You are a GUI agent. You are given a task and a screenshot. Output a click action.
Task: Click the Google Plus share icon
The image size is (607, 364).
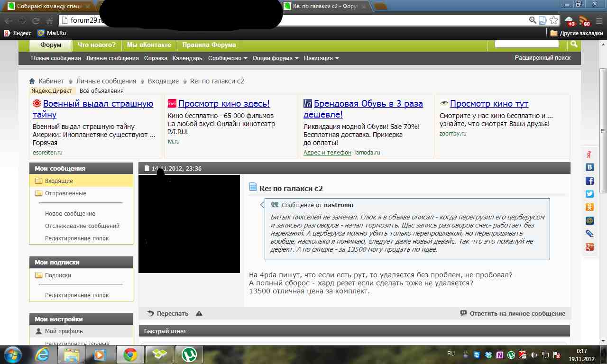(x=589, y=247)
